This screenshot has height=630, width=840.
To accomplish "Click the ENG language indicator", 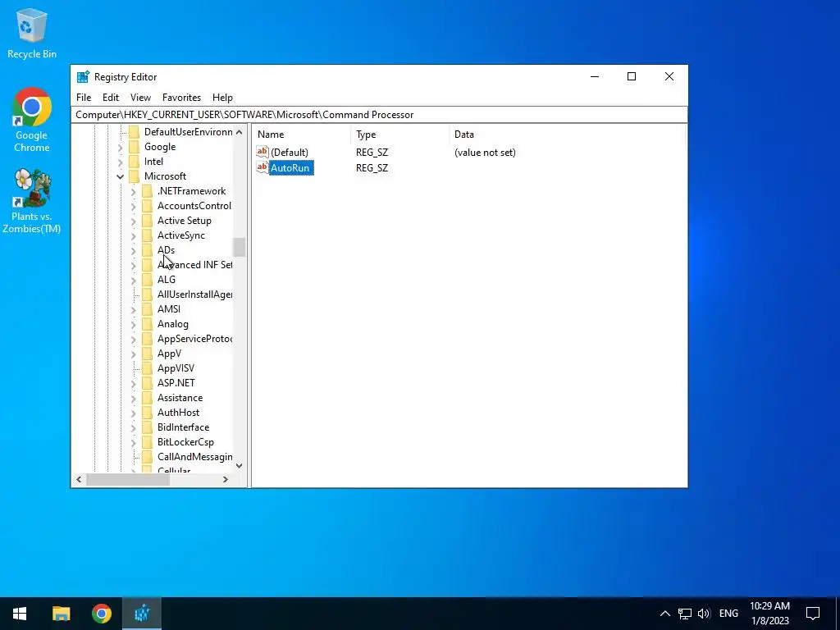I will [x=728, y=614].
